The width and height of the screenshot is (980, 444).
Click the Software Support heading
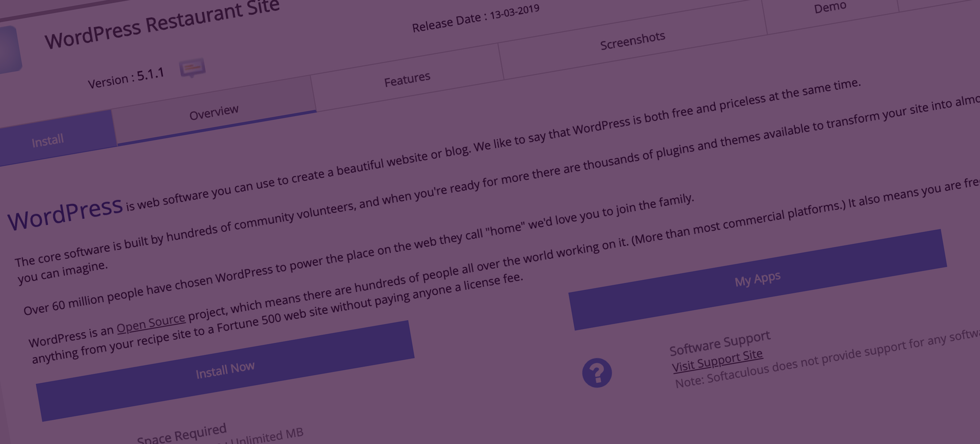click(x=720, y=343)
